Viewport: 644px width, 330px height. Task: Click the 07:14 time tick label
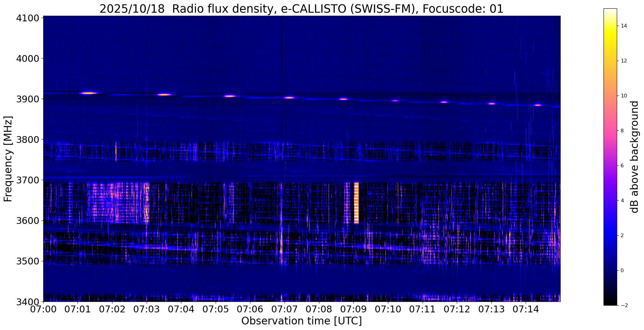[x=526, y=309]
